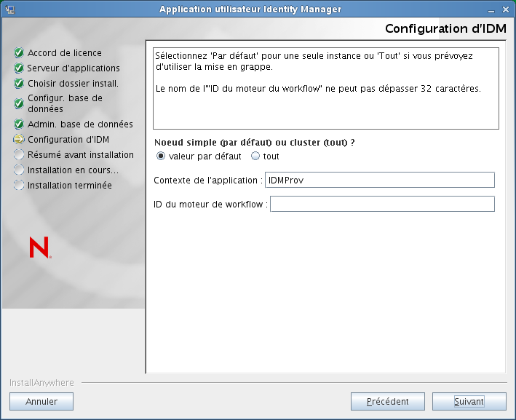Click the checkmark beside Configur. base de données
The image size is (516, 420).
click(x=19, y=103)
